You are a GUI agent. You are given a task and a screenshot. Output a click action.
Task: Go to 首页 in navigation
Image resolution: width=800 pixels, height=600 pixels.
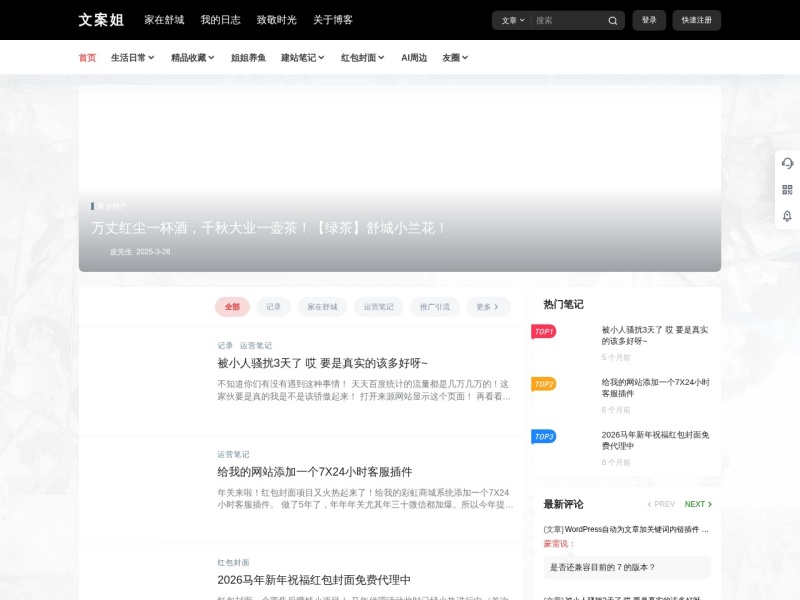pyautogui.click(x=87, y=58)
